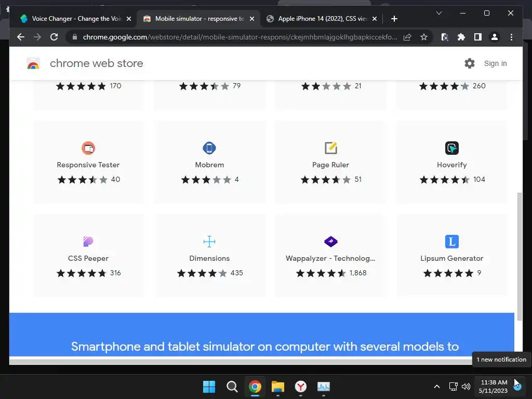Viewport: 532px width, 399px height.
Task: Click the CSS Peeper rating count 316
Action: point(115,273)
